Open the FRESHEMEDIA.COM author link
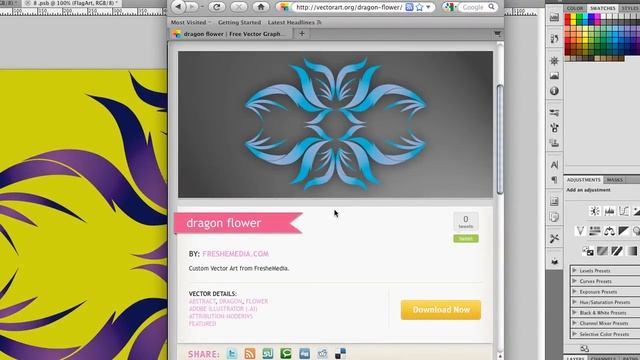This screenshot has height=360, width=640. 236,254
